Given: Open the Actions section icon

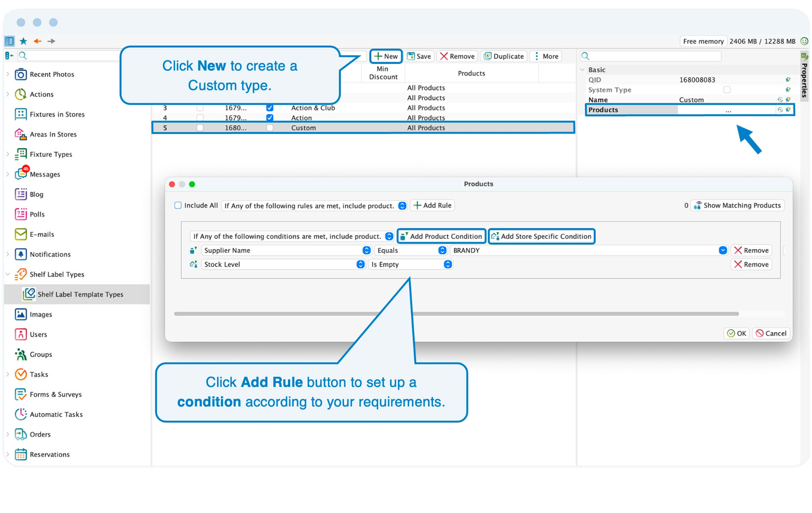Looking at the screenshot, I should [x=21, y=94].
